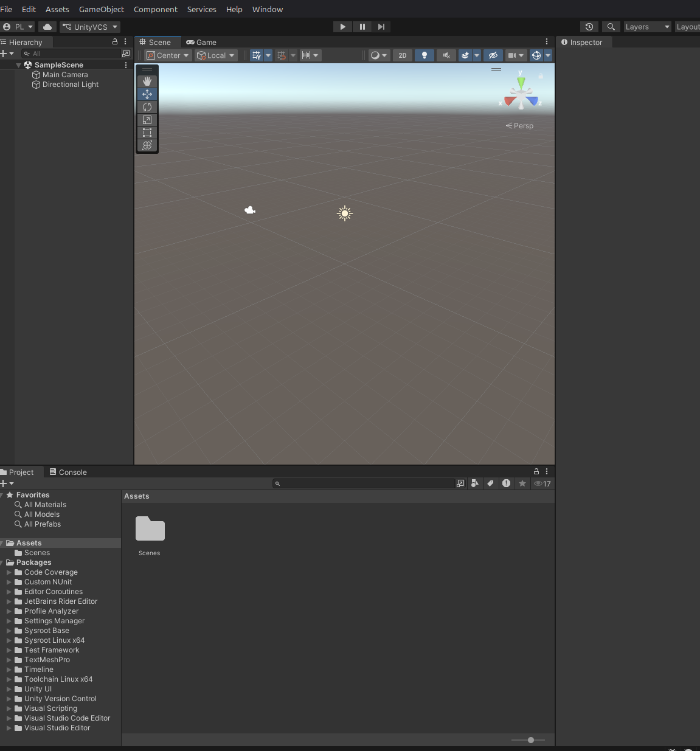Search by Label tag icon in Project panel
The width and height of the screenshot is (700, 751).
[x=491, y=483]
